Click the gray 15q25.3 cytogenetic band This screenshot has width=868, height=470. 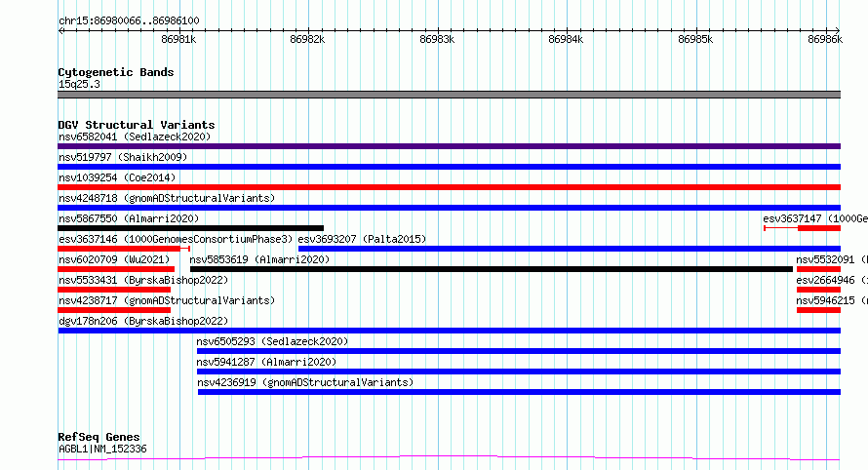tap(449, 95)
